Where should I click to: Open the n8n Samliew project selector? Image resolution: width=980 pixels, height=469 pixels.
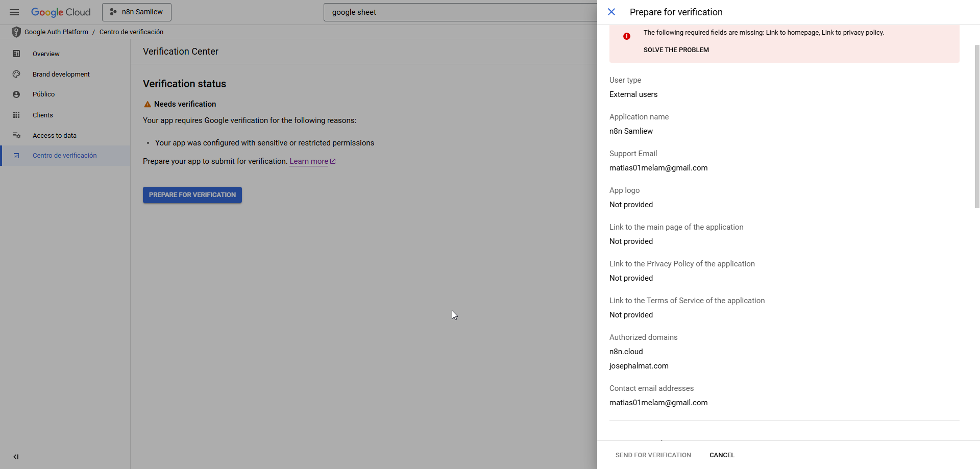click(137, 12)
